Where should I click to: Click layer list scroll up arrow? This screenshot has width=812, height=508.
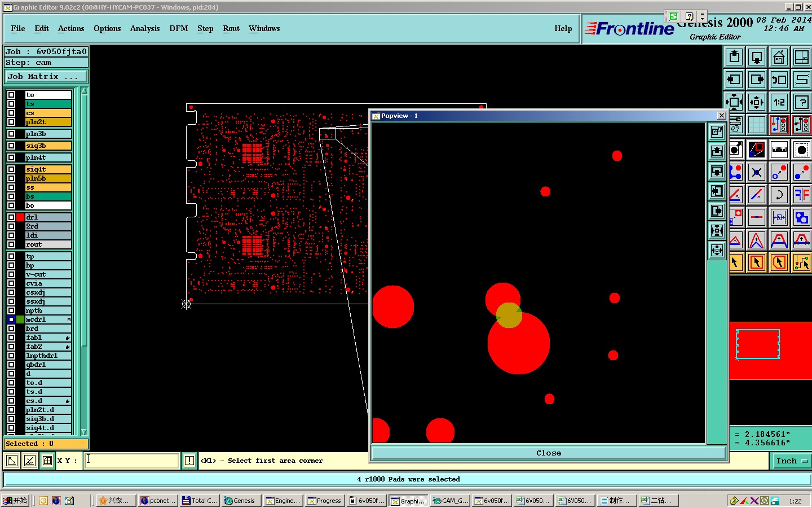point(84,91)
